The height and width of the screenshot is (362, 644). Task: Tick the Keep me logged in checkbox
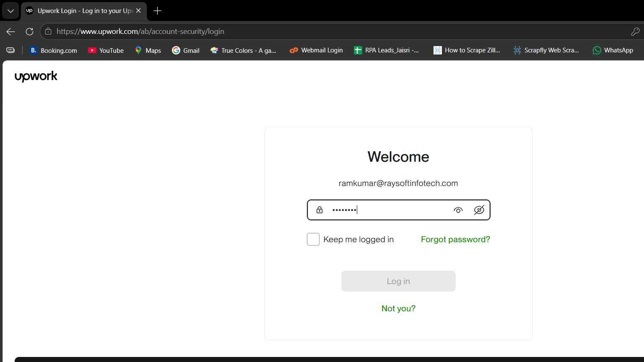[x=313, y=239]
